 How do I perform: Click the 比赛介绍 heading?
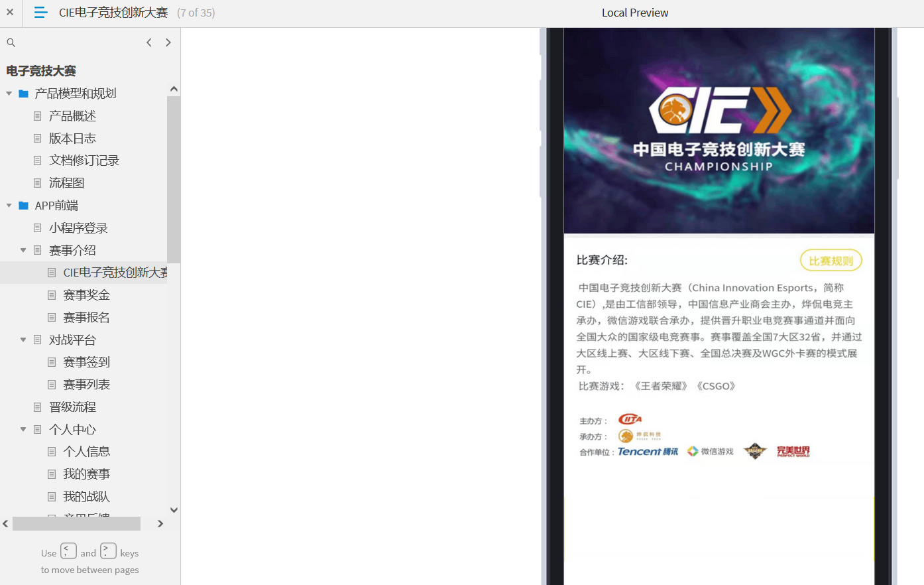click(602, 260)
